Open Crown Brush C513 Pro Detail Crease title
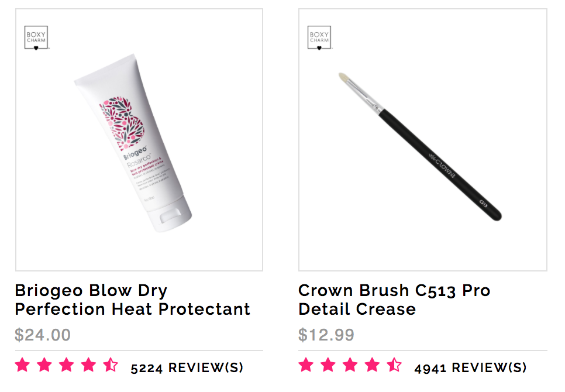565x392 pixels. tap(394, 300)
